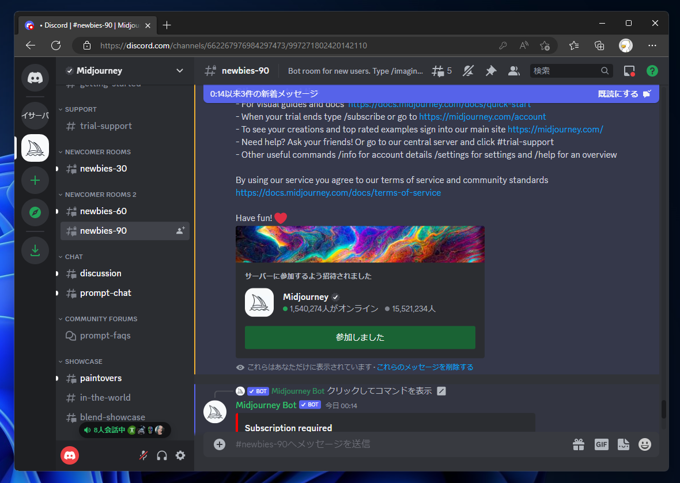Click the attach file plus icon
The width and height of the screenshot is (680, 483).
(x=219, y=444)
